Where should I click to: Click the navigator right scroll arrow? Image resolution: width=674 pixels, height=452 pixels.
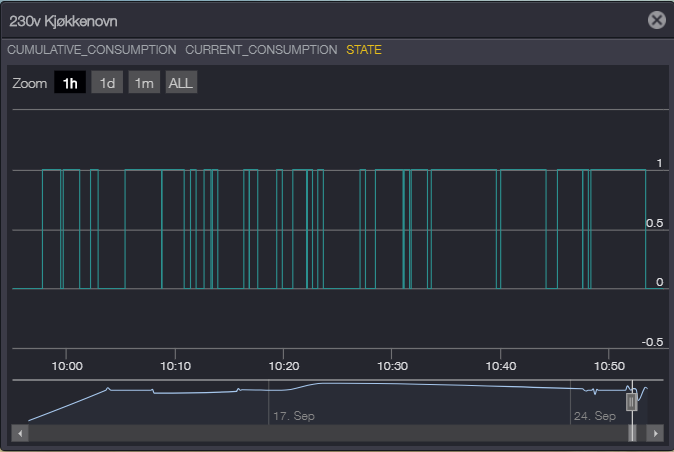point(655,433)
